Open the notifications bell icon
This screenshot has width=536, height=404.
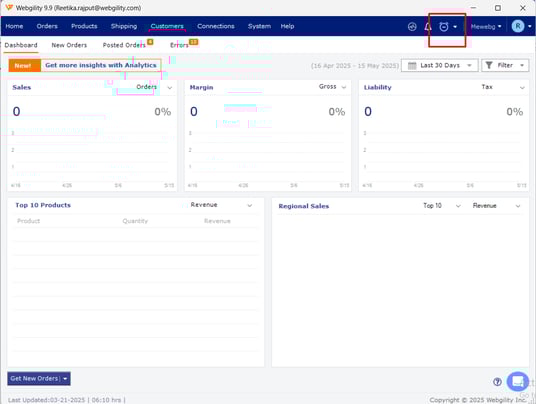[428, 26]
